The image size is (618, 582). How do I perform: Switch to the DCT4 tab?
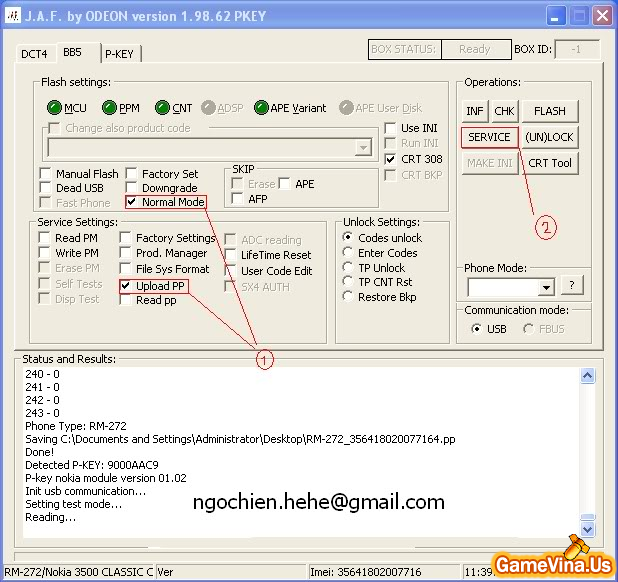click(x=34, y=54)
